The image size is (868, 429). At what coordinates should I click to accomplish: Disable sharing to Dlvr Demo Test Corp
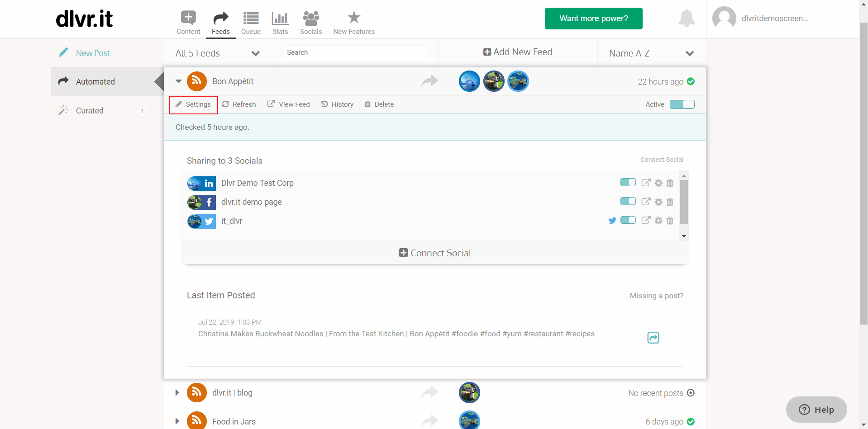pos(628,182)
